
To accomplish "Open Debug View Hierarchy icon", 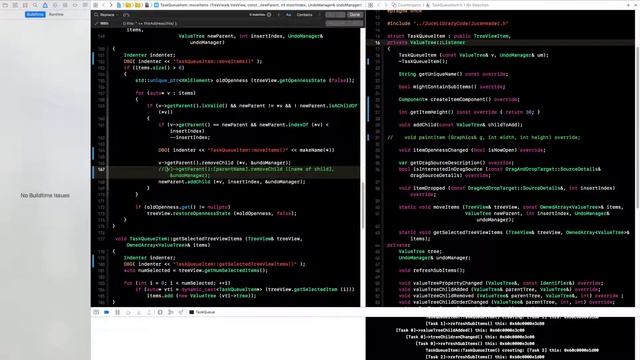I will tap(160, 312).
